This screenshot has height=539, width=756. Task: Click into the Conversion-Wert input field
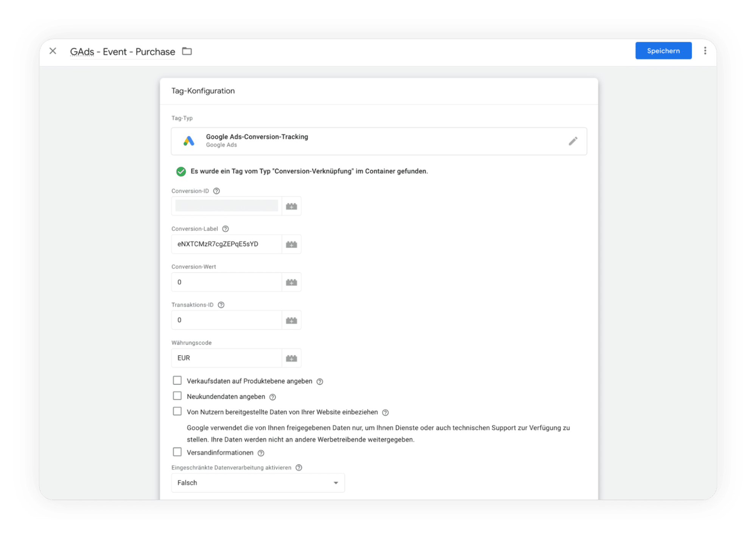point(227,282)
